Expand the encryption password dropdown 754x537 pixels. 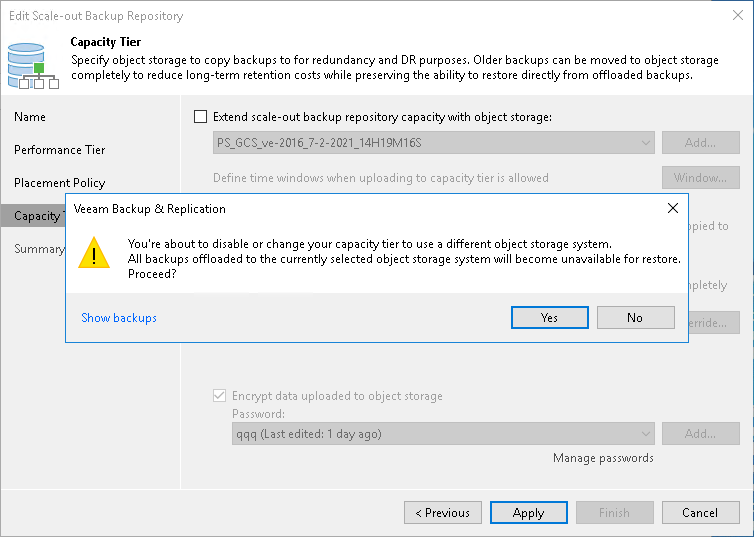[x=646, y=434]
